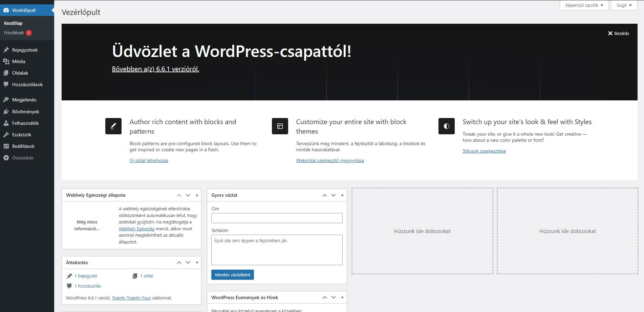Click the Mentés vázlatként button
This screenshot has width=644, height=312.
tap(232, 275)
